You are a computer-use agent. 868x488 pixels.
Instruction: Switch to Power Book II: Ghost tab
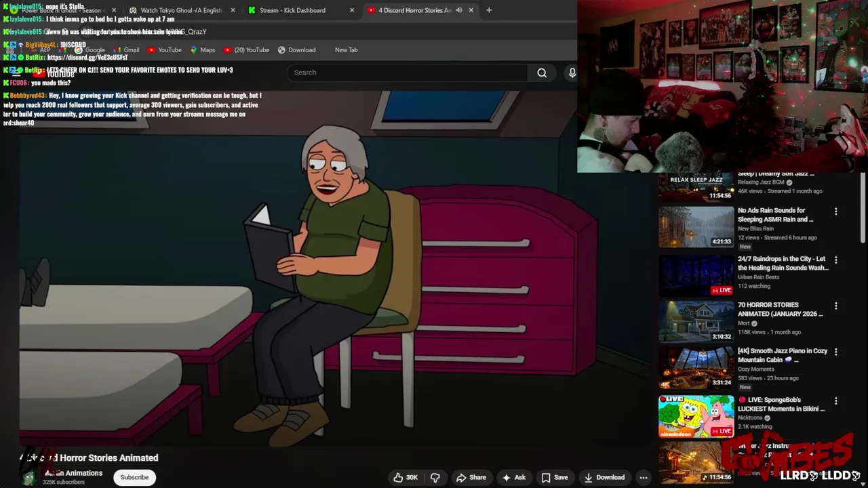click(x=61, y=10)
